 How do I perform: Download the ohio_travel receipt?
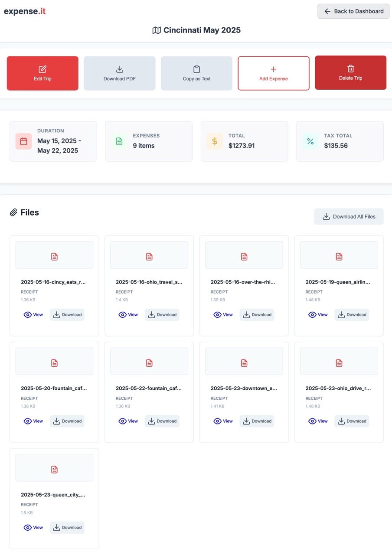(162, 315)
